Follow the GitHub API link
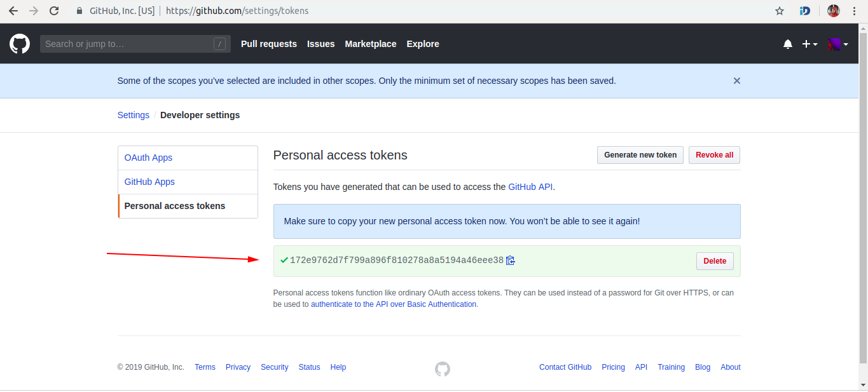This screenshot has height=392, width=868. click(530, 187)
